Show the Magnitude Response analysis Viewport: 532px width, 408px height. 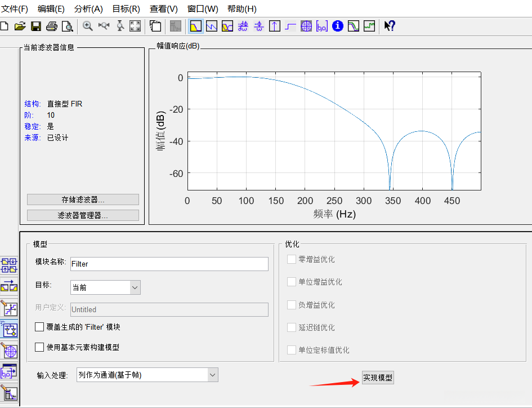196,26
